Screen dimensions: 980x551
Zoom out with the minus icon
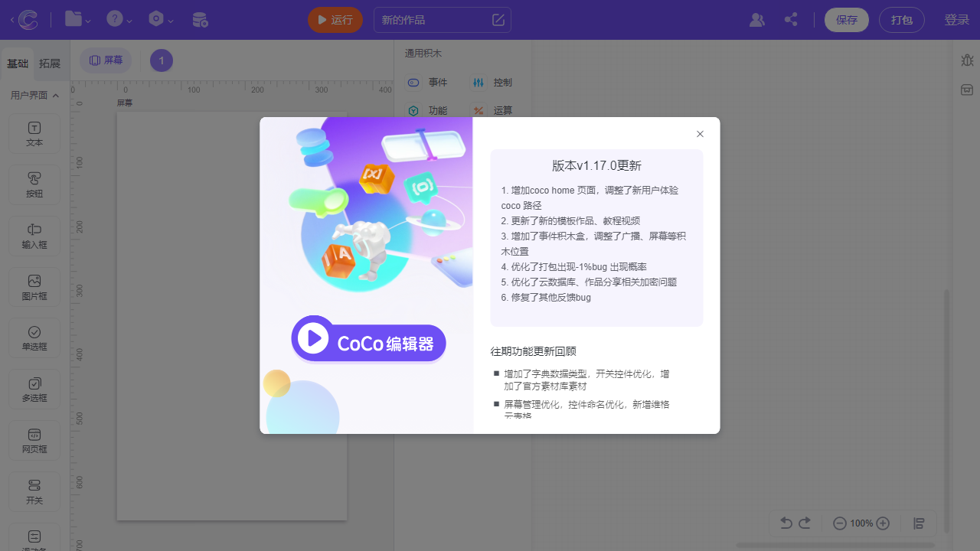(840, 523)
